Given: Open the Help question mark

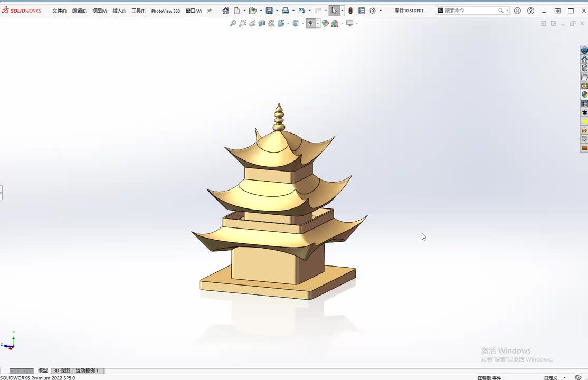Looking at the screenshot, I should pos(530,11).
